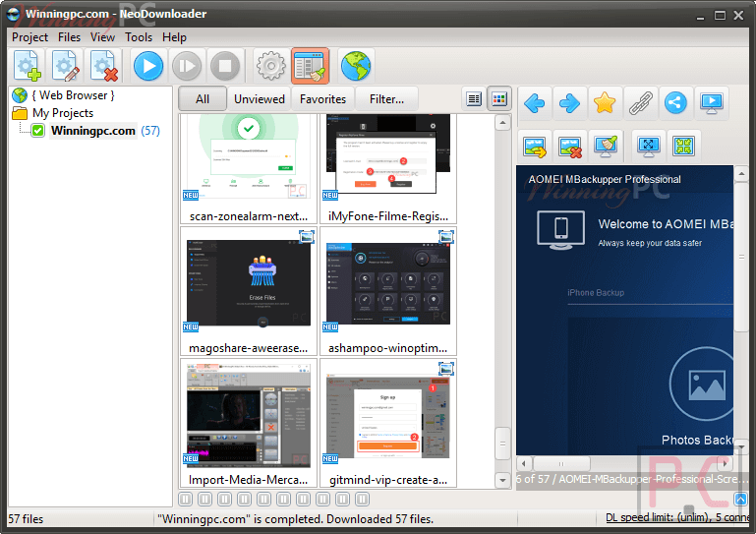The height and width of the screenshot is (534, 756).
Task: Click the scroll up arrow in thumbnail list
Action: click(502, 123)
